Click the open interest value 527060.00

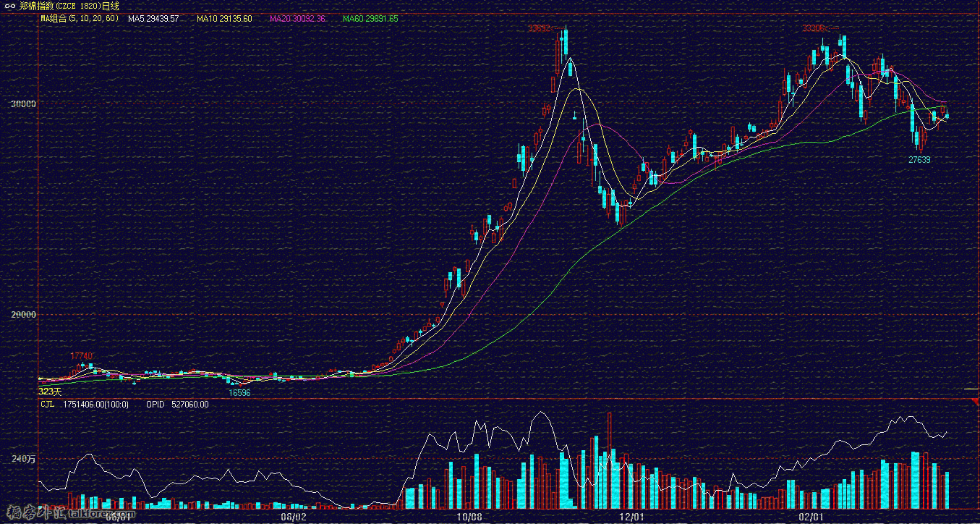[x=192, y=405]
